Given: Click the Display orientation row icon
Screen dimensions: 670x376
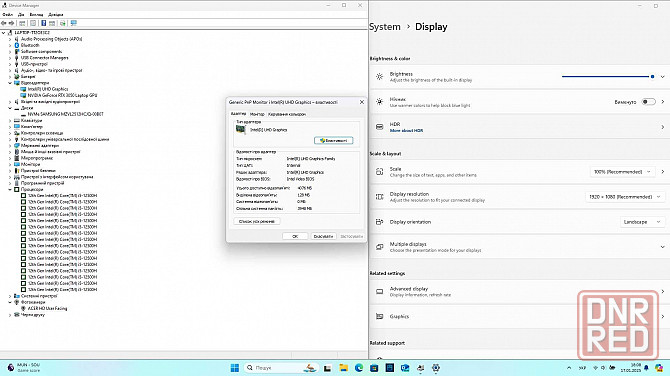Looking at the screenshot, I should 379,222.
